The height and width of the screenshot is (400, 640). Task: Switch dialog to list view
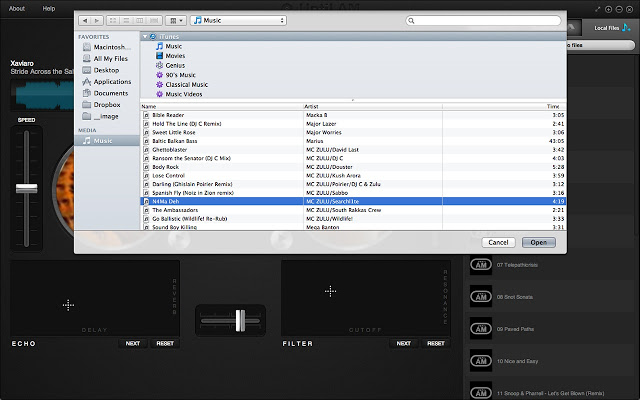(127, 20)
